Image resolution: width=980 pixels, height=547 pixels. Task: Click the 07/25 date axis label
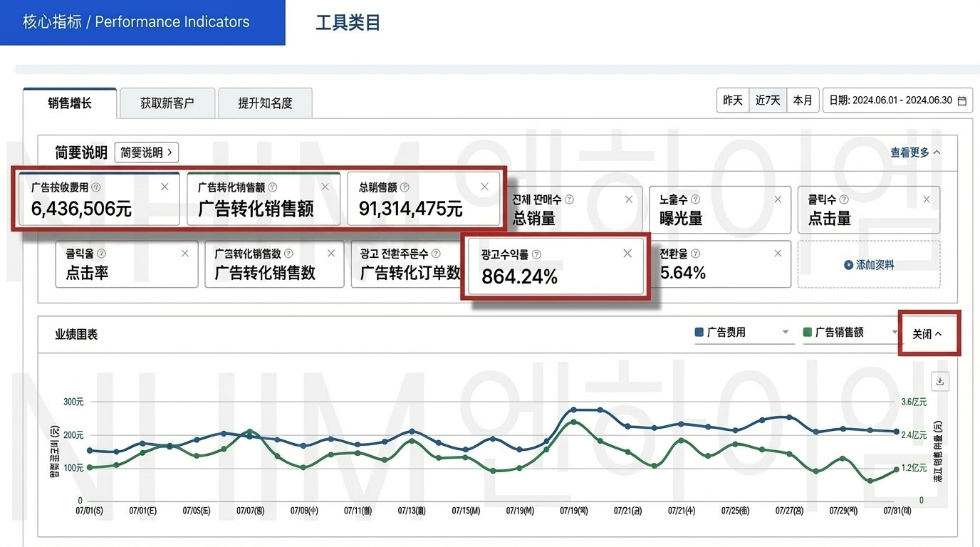click(x=735, y=511)
